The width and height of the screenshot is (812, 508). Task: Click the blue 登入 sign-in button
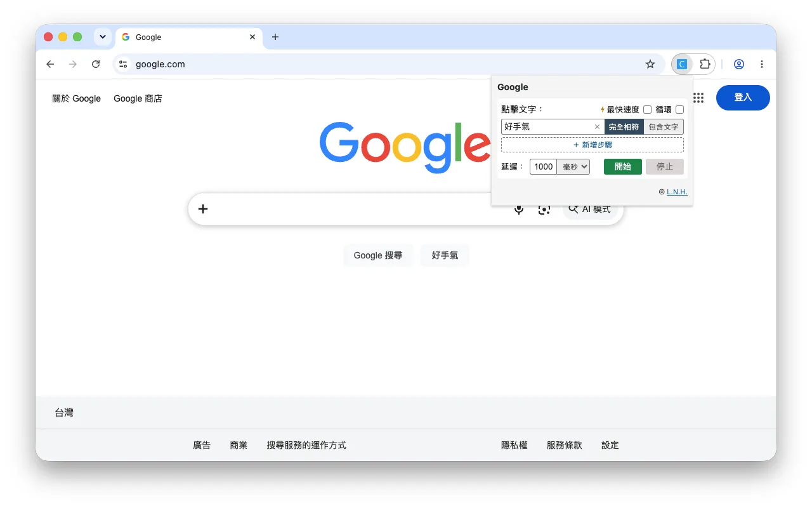[743, 98]
